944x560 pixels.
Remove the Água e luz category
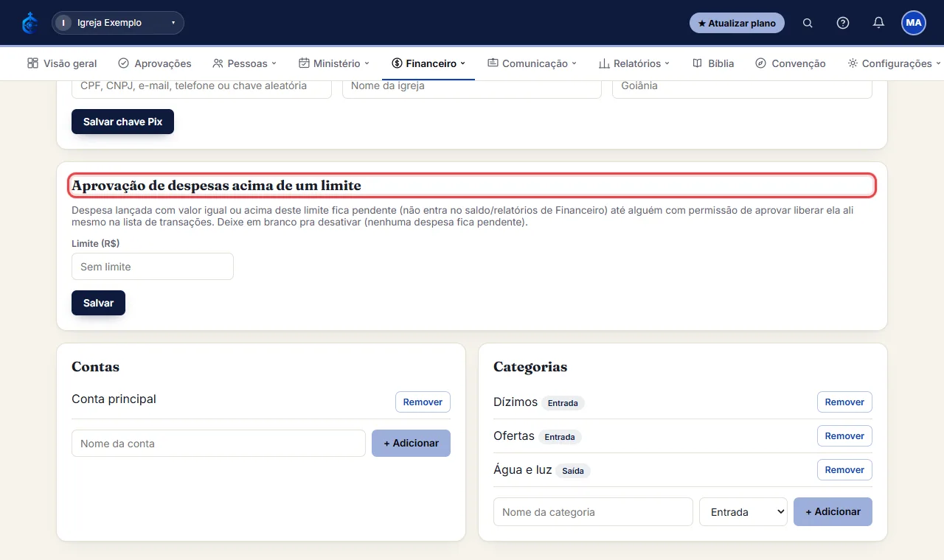click(x=844, y=470)
